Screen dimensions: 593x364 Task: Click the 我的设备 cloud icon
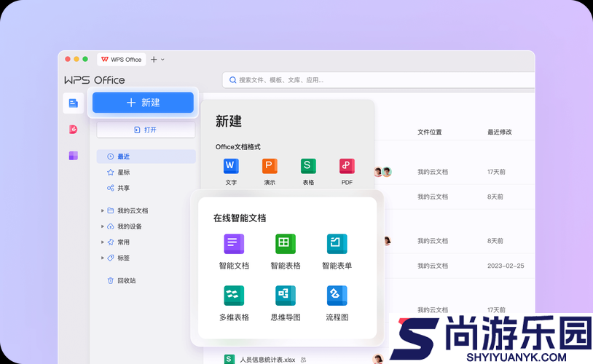pyautogui.click(x=111, y=226)
